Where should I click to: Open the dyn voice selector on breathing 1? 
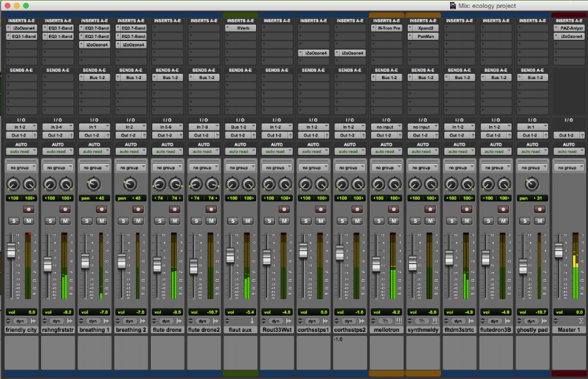point(93,321)
